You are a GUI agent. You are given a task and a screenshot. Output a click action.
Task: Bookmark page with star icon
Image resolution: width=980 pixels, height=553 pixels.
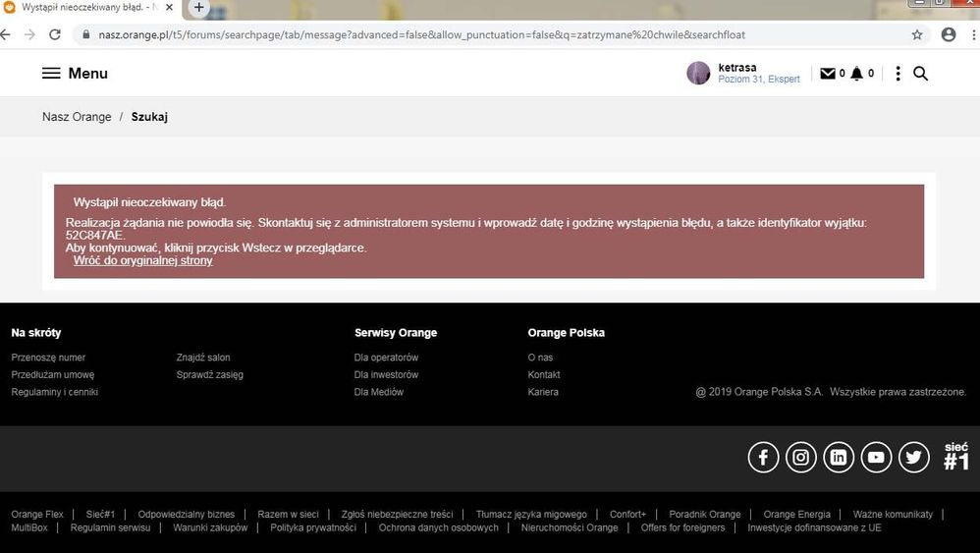click(x=917, y=34)
